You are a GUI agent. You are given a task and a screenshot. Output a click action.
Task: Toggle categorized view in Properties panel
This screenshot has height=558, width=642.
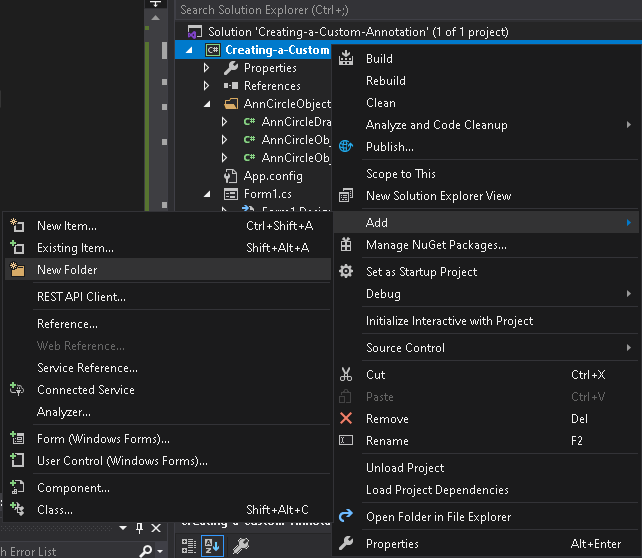[187, 545]
